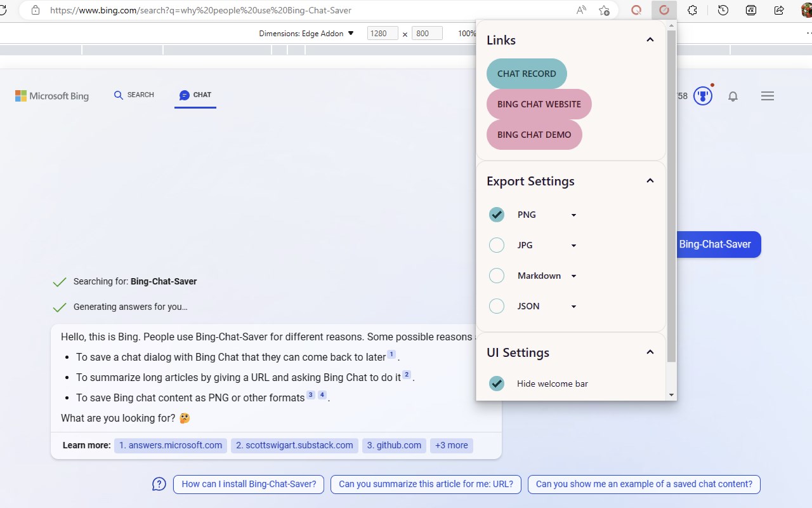This screenshot has width=812, height=508.
Task: Open the scottswigart.substack.com source link
Action: 294,445
